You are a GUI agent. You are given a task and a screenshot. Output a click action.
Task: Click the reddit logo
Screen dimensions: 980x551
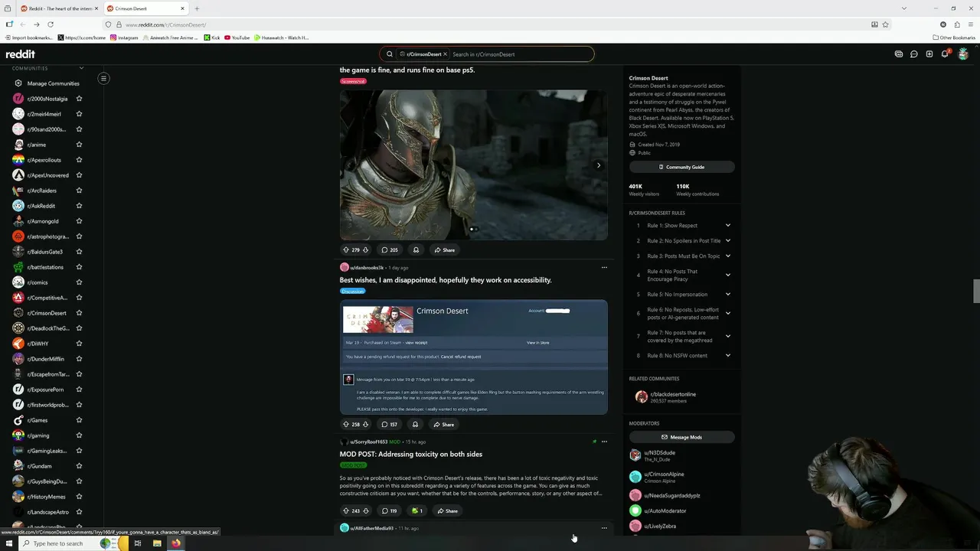click(20, 54)
